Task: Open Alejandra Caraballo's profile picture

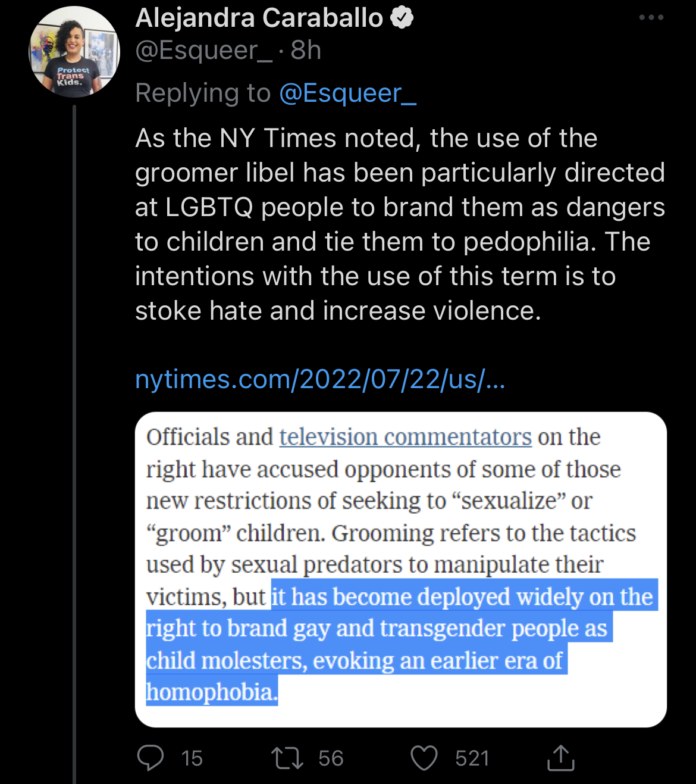Action: click(75, 52)
